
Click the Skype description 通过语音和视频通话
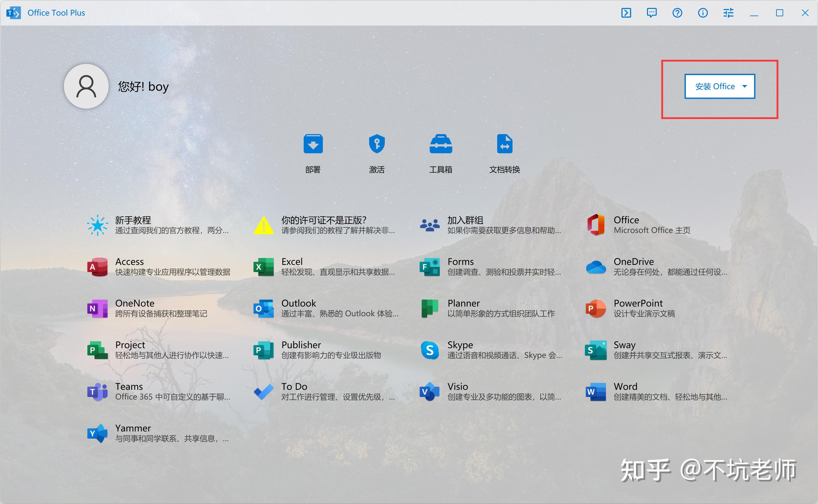(505, 355)
